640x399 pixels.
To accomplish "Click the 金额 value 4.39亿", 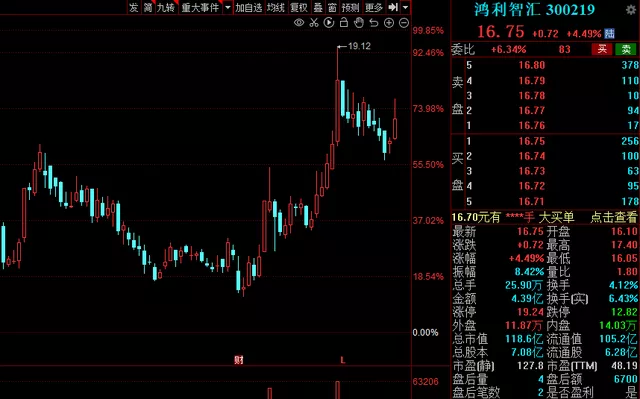I will (527, 299).
